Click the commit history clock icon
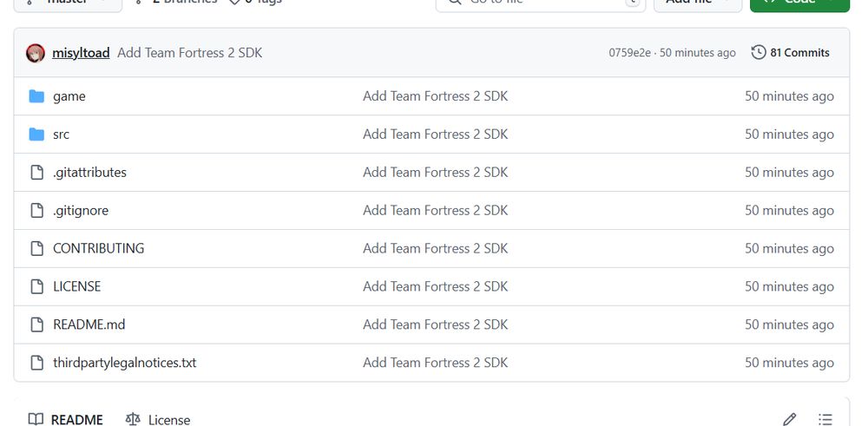 (759, 53)
